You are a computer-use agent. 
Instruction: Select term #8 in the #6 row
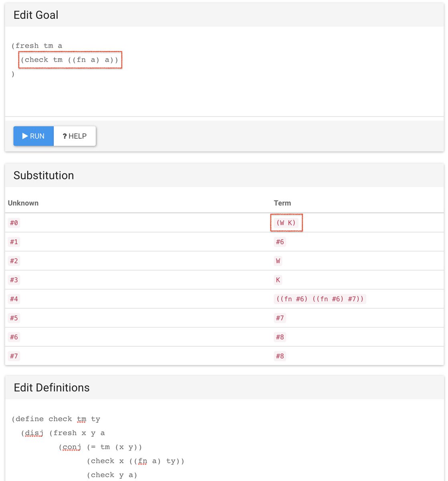280,337
